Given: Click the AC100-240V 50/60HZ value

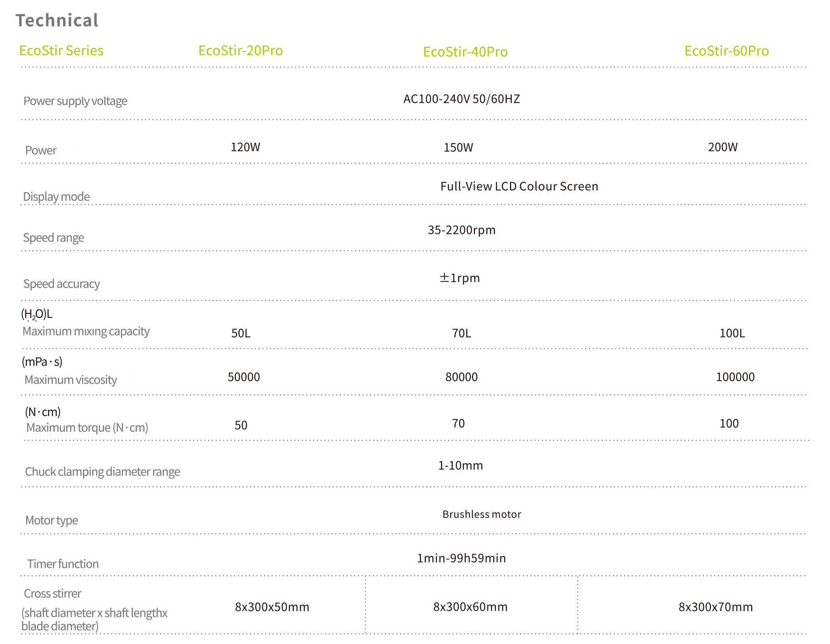Looking at the screenshot, I should pos(461,99).
